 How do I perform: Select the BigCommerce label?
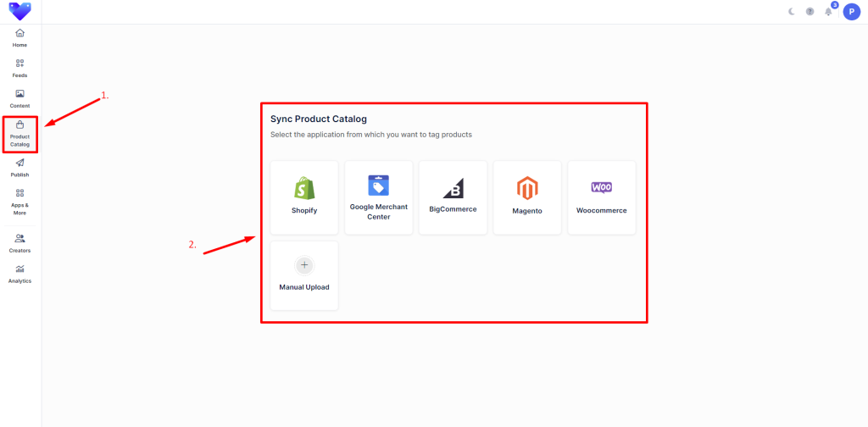click(453, 209)
